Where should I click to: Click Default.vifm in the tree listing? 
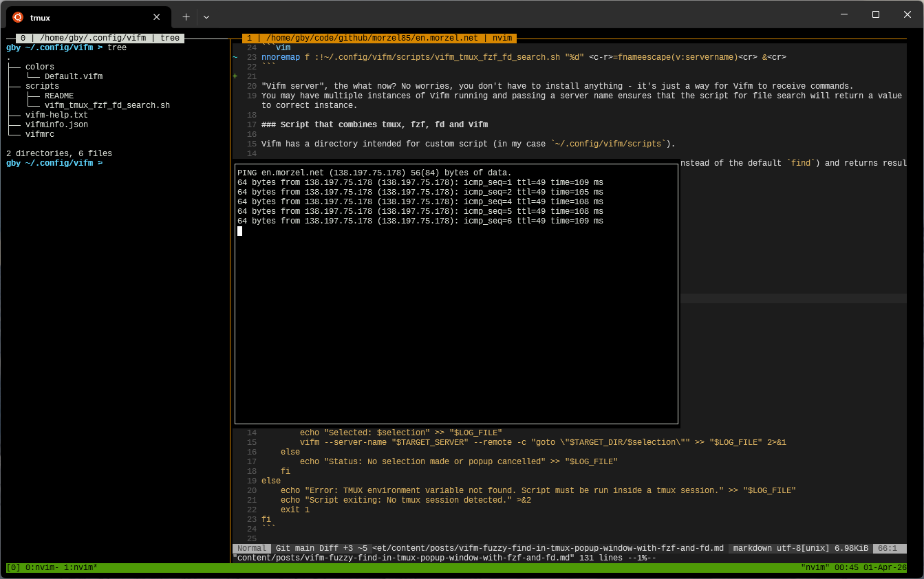pyautogui.click(x=74, y=77)
